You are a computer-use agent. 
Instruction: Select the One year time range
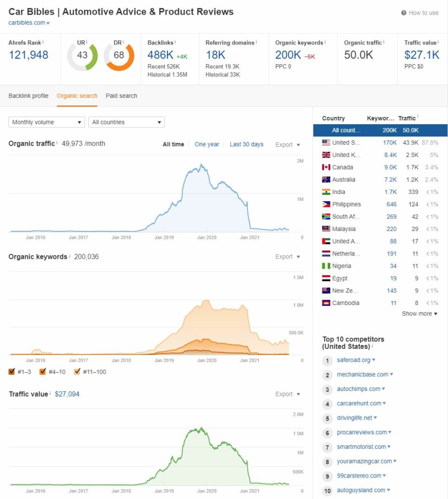tap(206, 144)
